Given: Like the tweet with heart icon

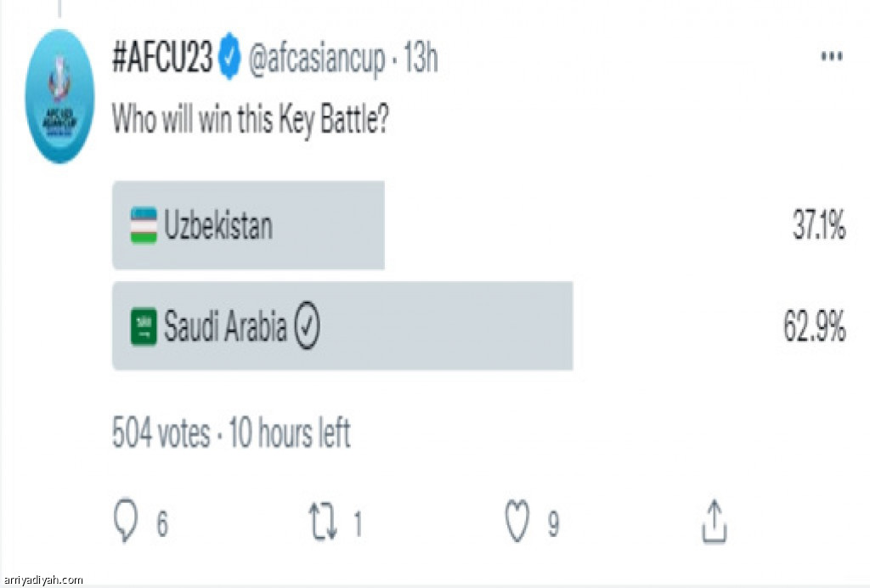Looking at the screenshot, I should click(x=517, y=523).
